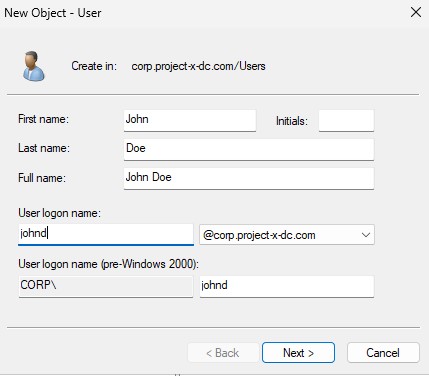The height and width of the screenshot is (376, 429).
Task: Click the greyed-out CORP\ domain field
Action: 106,286
